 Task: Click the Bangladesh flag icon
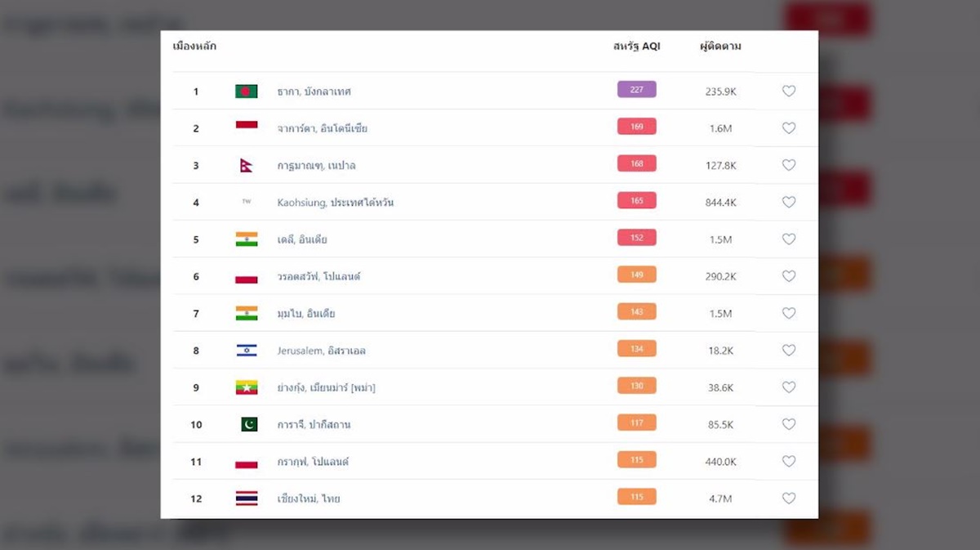click(x=246, y=92)
